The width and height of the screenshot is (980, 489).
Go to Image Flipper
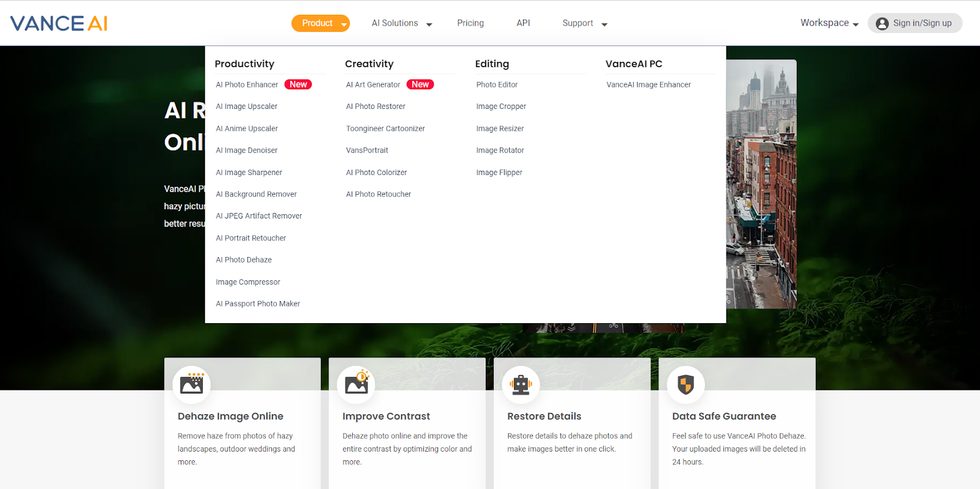tap(499, 173)
